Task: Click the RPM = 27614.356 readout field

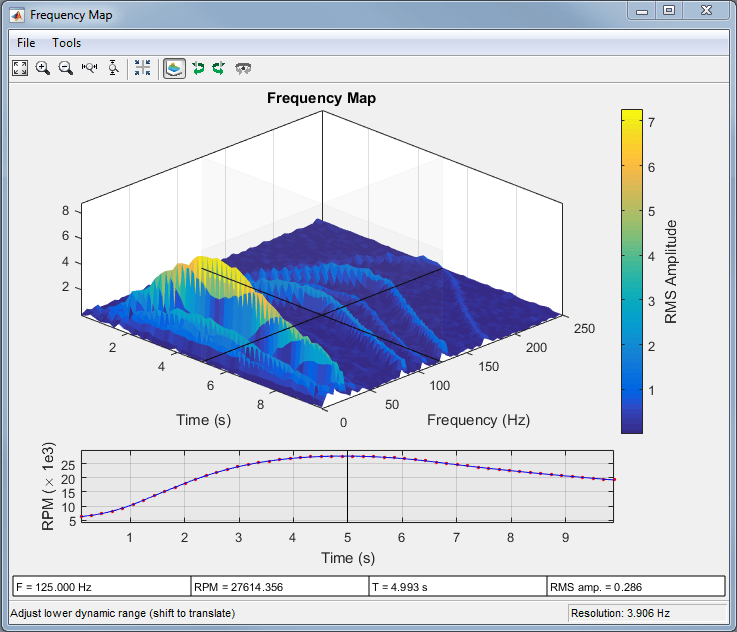Action: point(279,586)
